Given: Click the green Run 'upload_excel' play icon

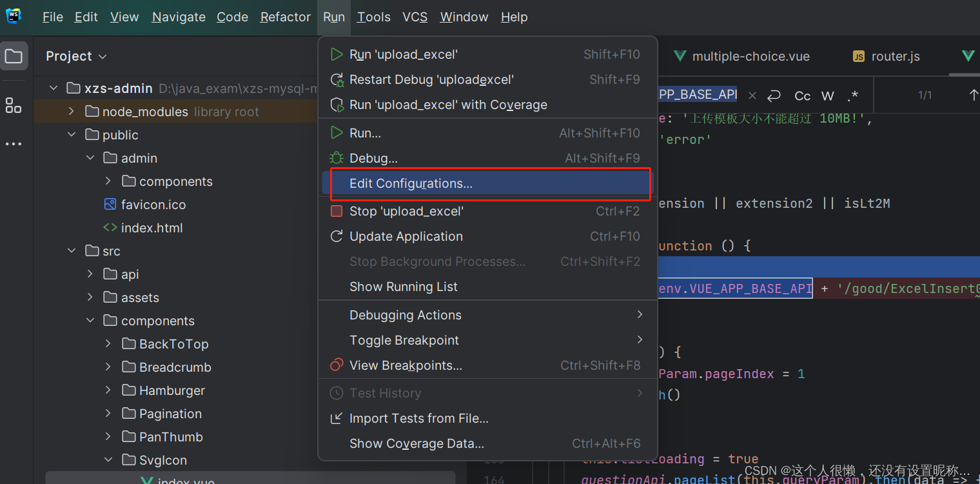Looking at the screenshot, I should point(337,55).
